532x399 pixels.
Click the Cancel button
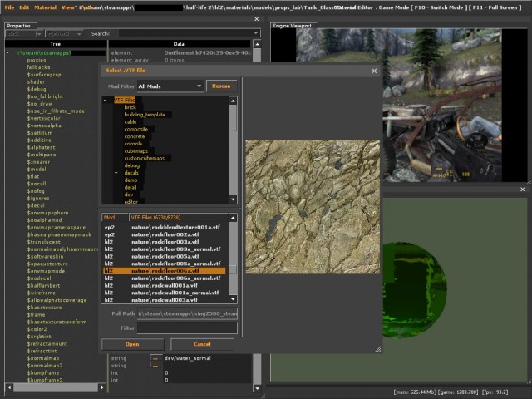[202, 344]
